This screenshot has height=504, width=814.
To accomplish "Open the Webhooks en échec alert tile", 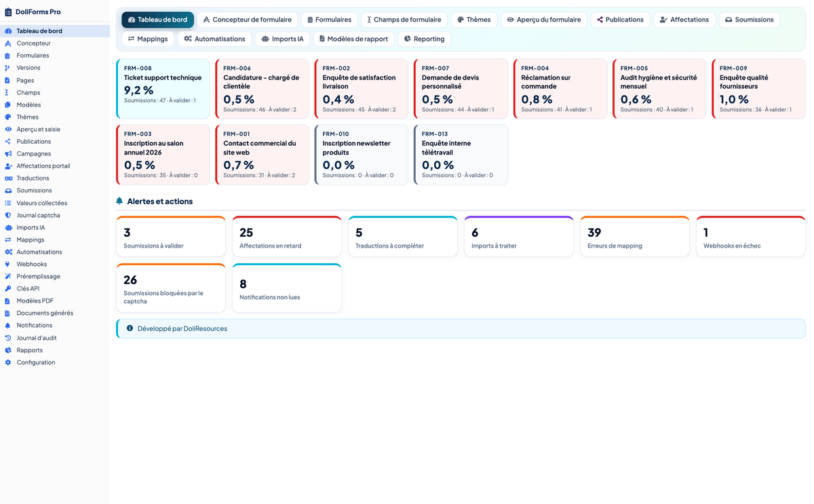I will (x=751, y=237).
